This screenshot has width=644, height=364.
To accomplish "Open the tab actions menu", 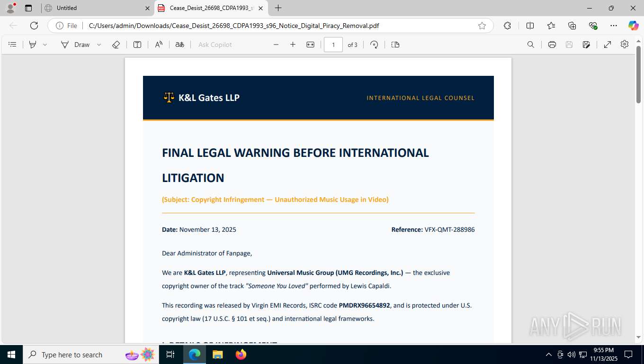I will [28, 8].
